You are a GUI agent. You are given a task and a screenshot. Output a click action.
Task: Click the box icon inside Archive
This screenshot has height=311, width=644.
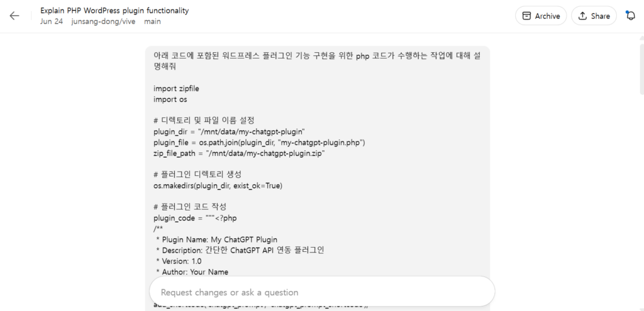[x=526, y=16]
